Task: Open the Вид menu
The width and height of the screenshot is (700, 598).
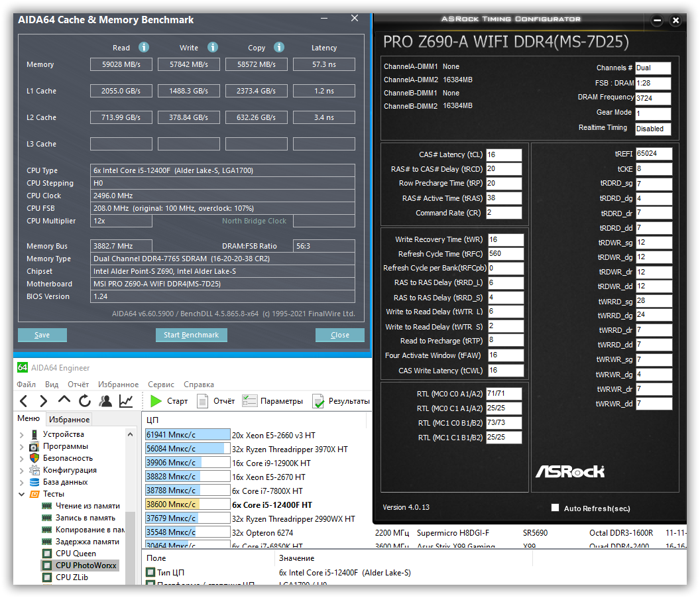Action: coord(51,384)
